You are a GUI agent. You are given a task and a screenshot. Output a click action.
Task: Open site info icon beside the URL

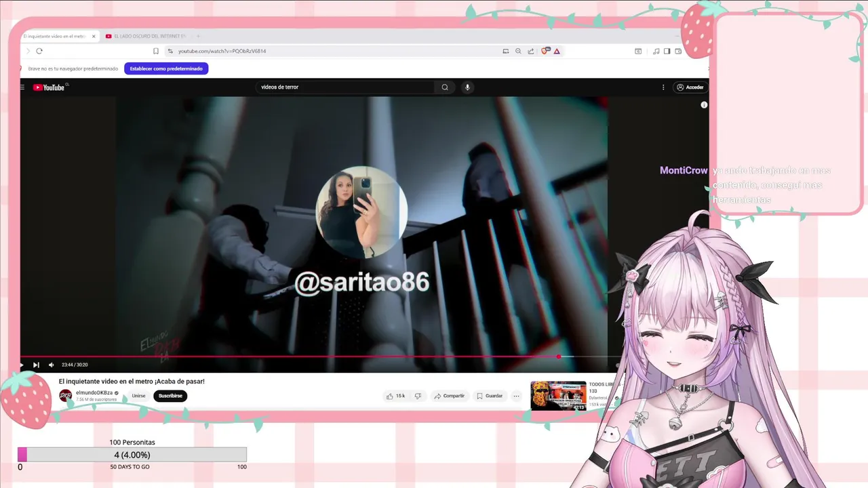pyautogui.click(x=170, y=51)
